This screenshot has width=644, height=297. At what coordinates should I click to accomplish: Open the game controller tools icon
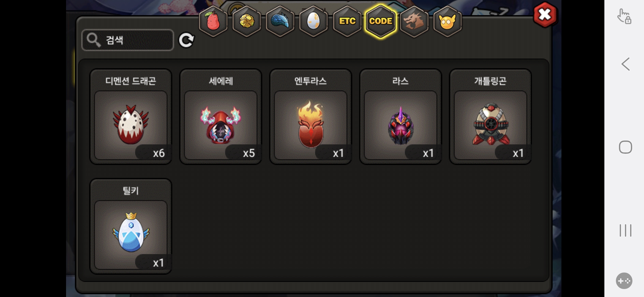coord(624,281)
